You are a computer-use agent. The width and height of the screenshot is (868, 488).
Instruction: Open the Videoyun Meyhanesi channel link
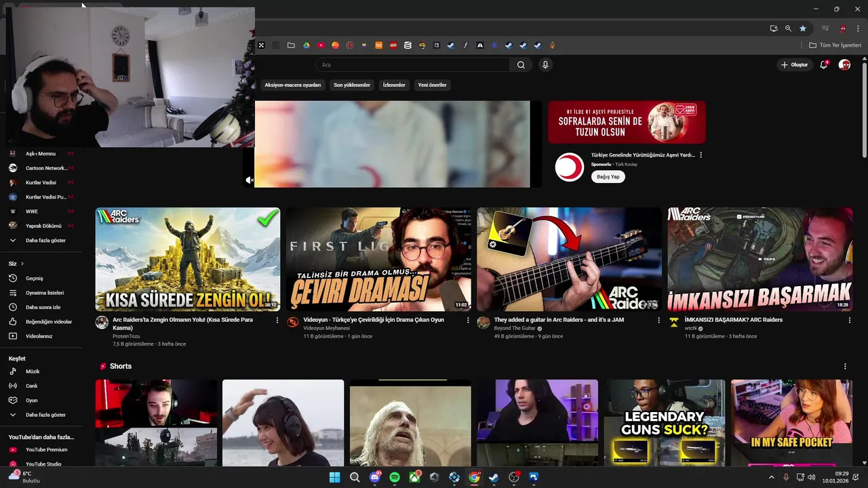tap(327, 328)
